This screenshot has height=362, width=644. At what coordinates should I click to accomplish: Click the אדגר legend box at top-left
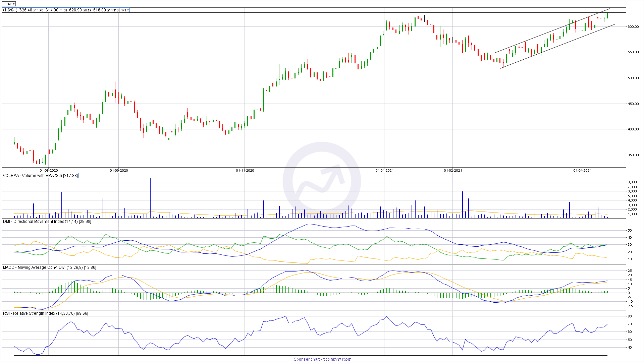9,4
